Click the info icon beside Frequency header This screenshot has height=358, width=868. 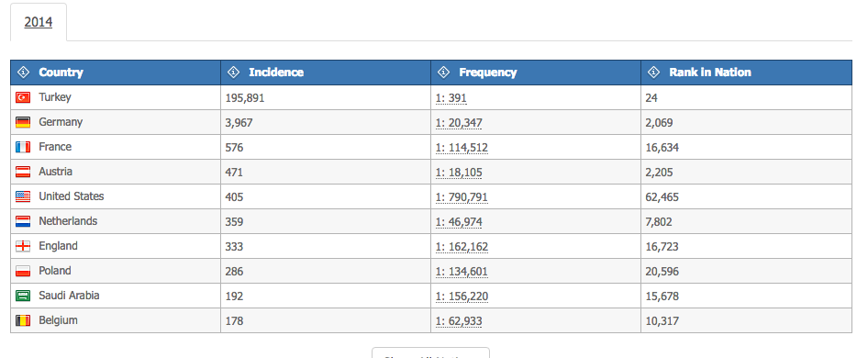click(443, 72)
